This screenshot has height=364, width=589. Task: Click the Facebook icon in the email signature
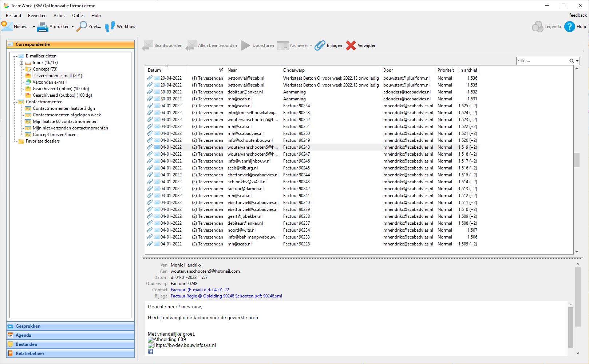point(151,351)
